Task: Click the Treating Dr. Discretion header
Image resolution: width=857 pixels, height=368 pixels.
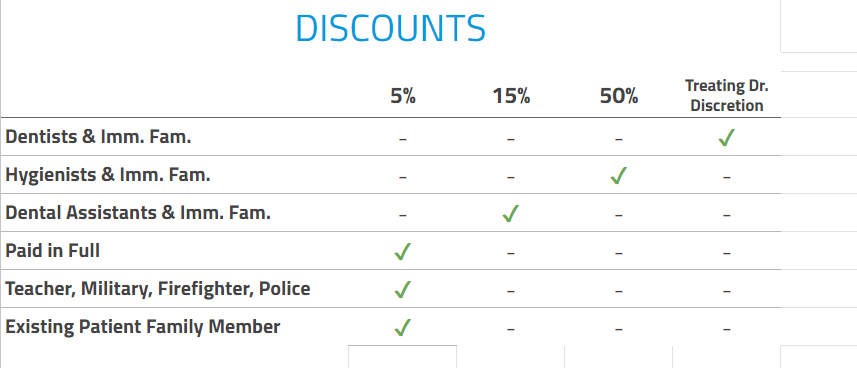Action: (726, 95)
